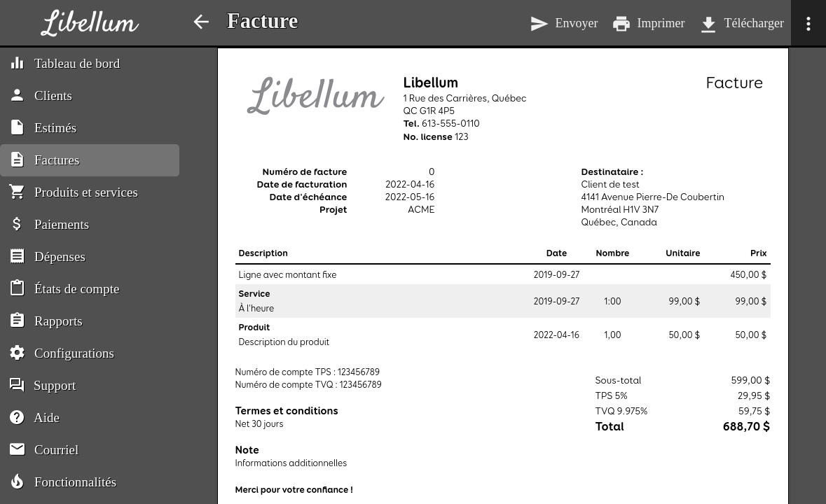Download the invoice via Télécharger
826x504 pixels.
[x=742, y=23]
